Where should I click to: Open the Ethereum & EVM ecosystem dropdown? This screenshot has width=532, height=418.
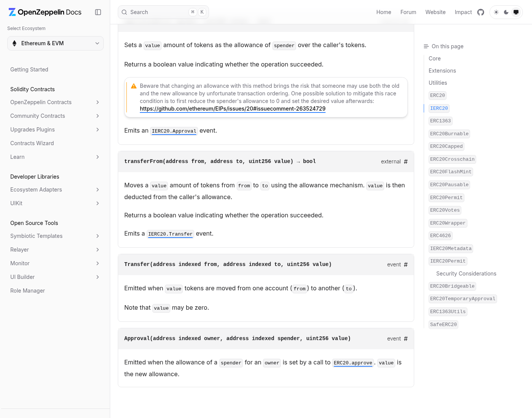pyautogui.click(x=55, y=43)
